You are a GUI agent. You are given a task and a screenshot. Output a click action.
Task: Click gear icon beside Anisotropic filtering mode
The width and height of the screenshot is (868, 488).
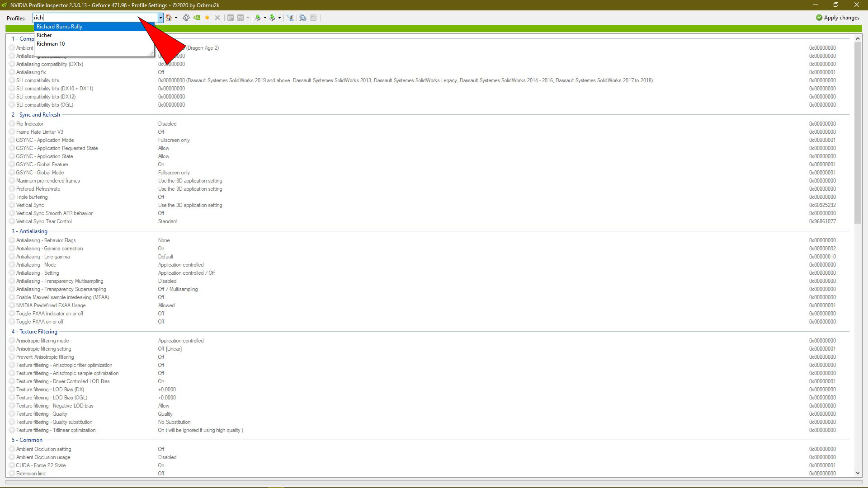12,341
